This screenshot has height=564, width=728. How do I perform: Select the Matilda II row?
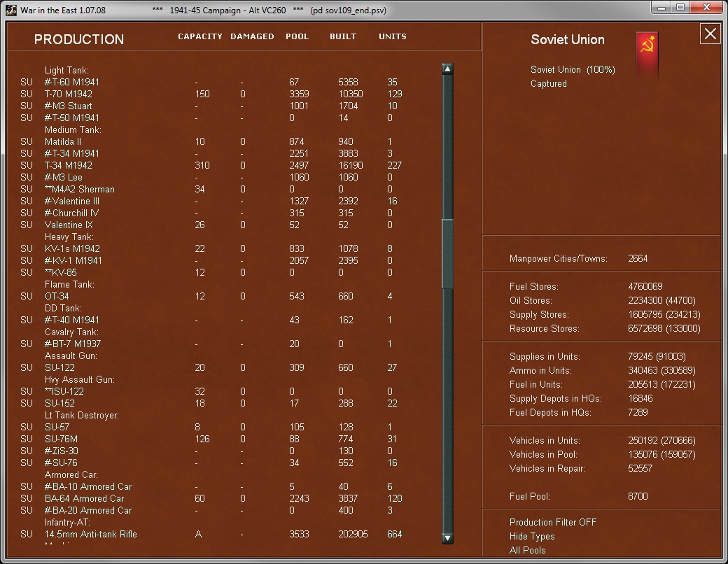(211, 141)
